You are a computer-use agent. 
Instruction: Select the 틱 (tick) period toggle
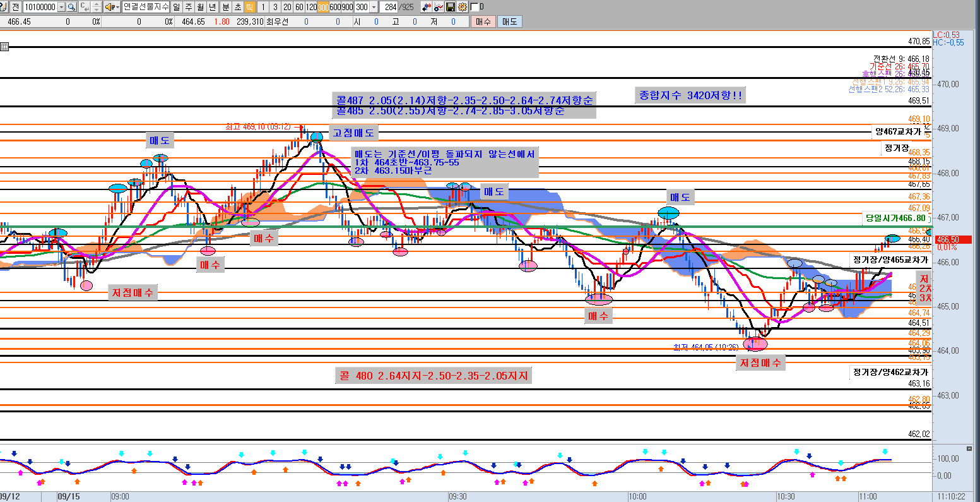point(249,7)
